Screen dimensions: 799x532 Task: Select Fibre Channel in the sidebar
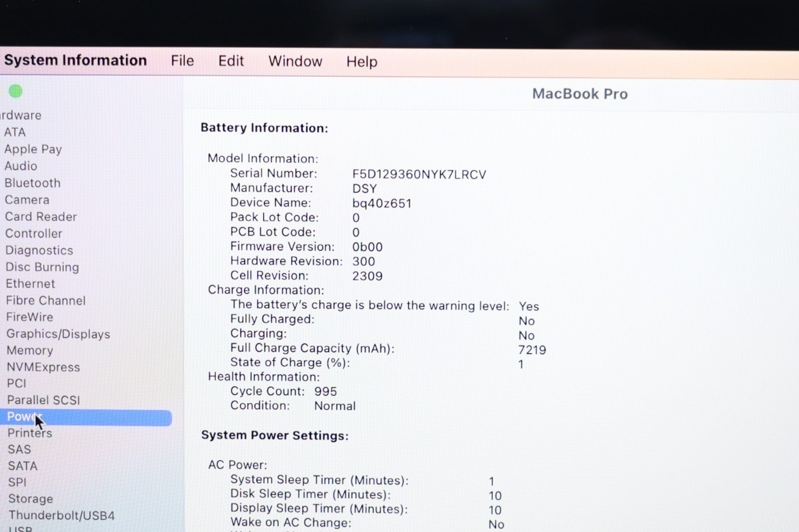pyautogui.click(x=46, y=300)
